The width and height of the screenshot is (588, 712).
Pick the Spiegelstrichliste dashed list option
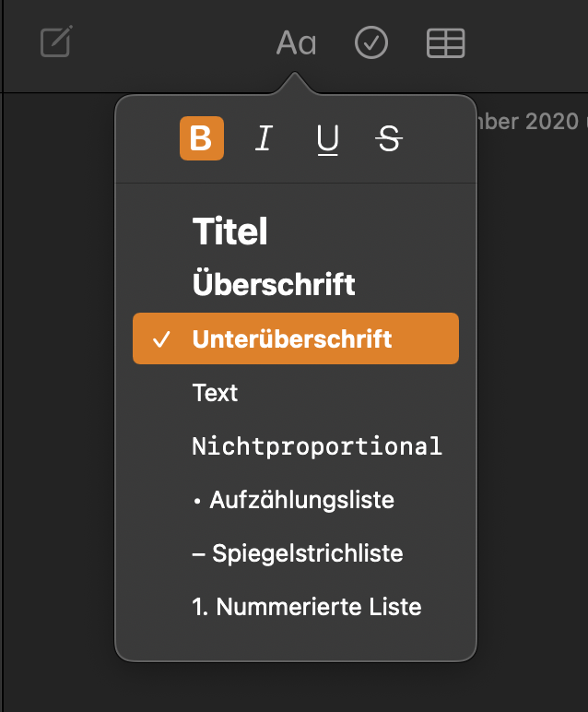[298, 553]
